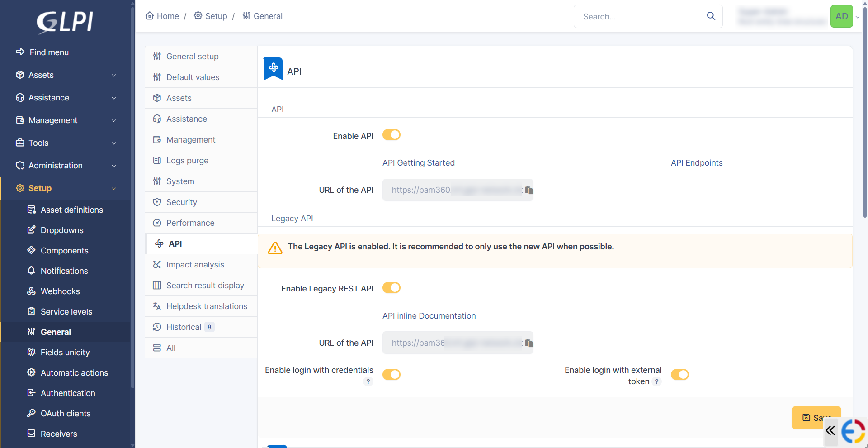Click the Home icon in breadcrumb
Screen dimensions: 868x448
pos(150,16)
